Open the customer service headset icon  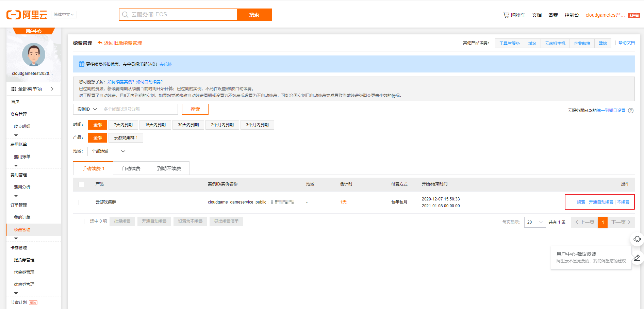(637, 239)
